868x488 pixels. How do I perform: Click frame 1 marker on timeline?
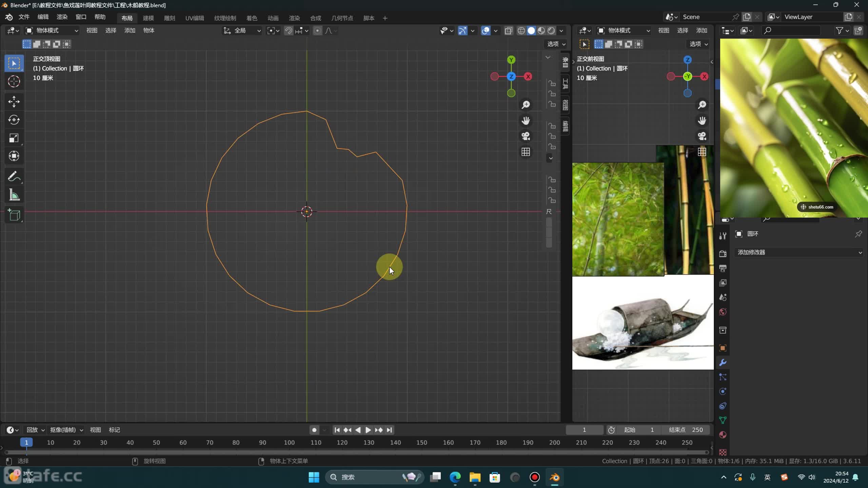coord(26,442)
